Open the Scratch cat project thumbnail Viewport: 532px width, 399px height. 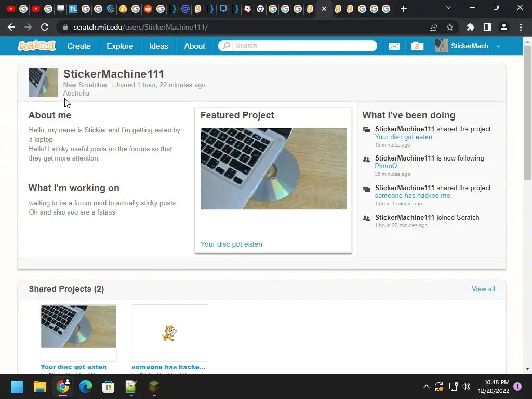[x=170, y=333]
